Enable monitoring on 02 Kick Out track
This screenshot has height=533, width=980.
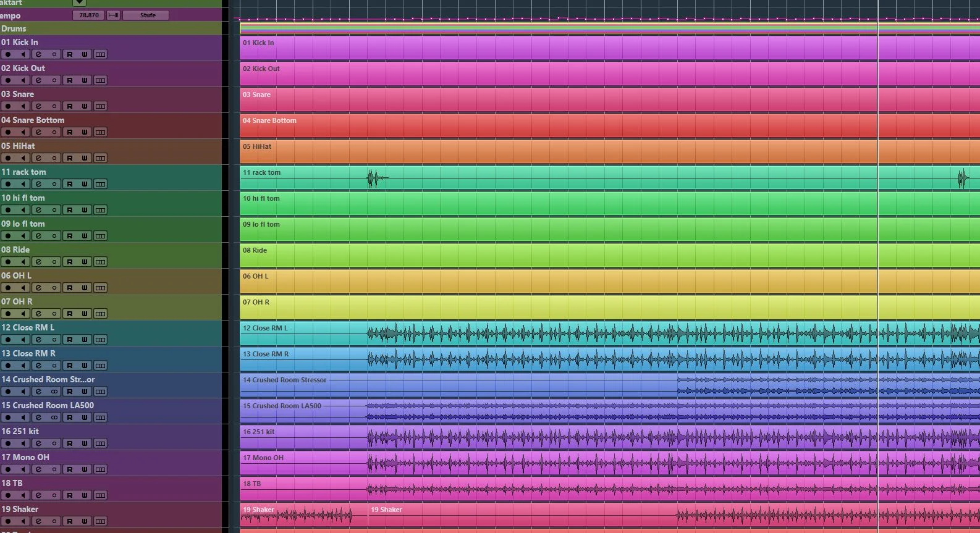click(23, 80)
